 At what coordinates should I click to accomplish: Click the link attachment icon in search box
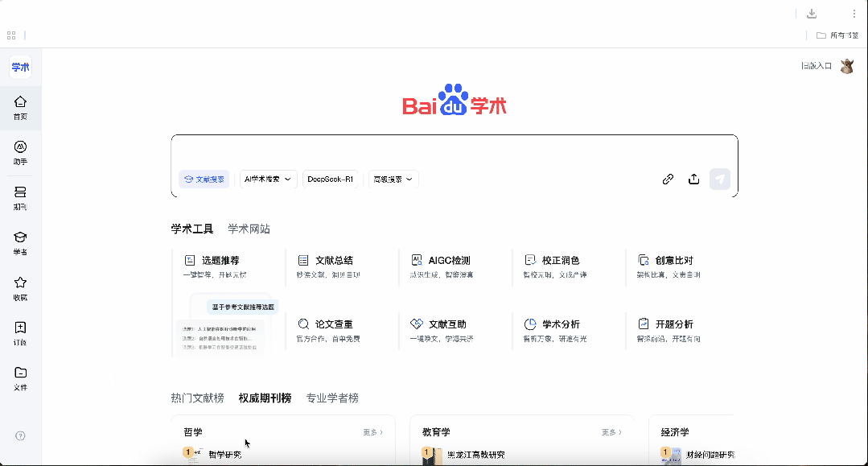coord(668,179)
